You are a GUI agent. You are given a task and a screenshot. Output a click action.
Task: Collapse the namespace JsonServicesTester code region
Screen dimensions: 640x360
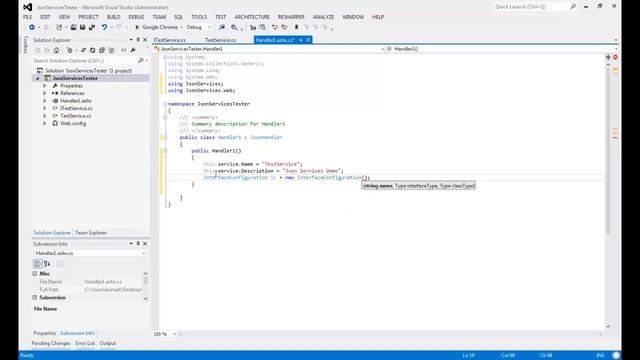[x=165, y=104]
